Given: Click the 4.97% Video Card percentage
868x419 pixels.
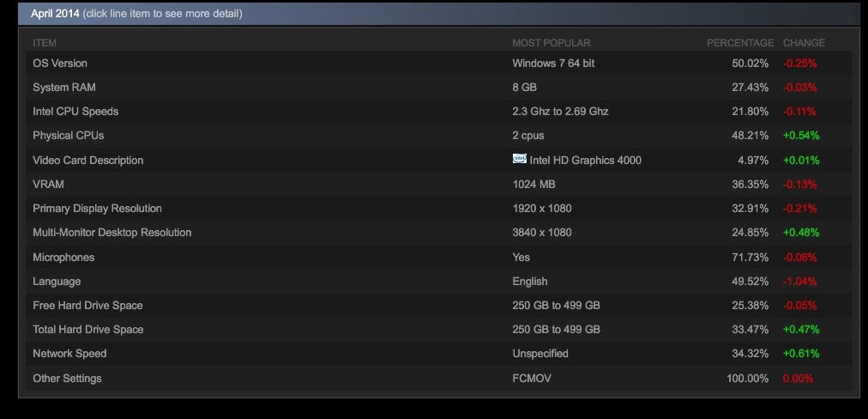Looking at the screenshot, I should click(x=753, y=161).
